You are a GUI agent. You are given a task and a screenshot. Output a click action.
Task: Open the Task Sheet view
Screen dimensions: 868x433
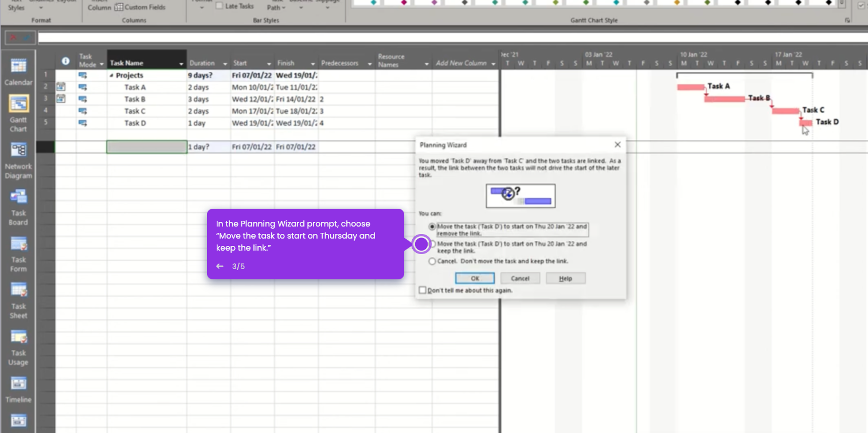pos(18,301)
